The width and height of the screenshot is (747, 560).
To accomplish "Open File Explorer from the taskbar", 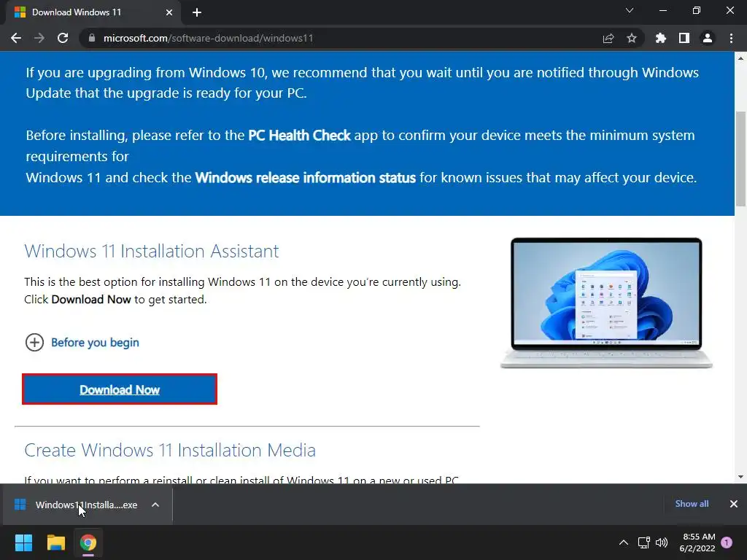I will click(55, 542).
